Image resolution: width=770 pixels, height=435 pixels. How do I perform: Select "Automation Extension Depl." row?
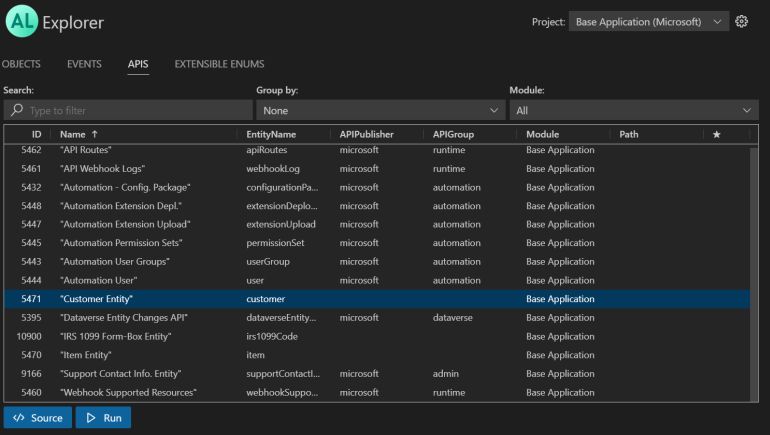pos(377,206)
